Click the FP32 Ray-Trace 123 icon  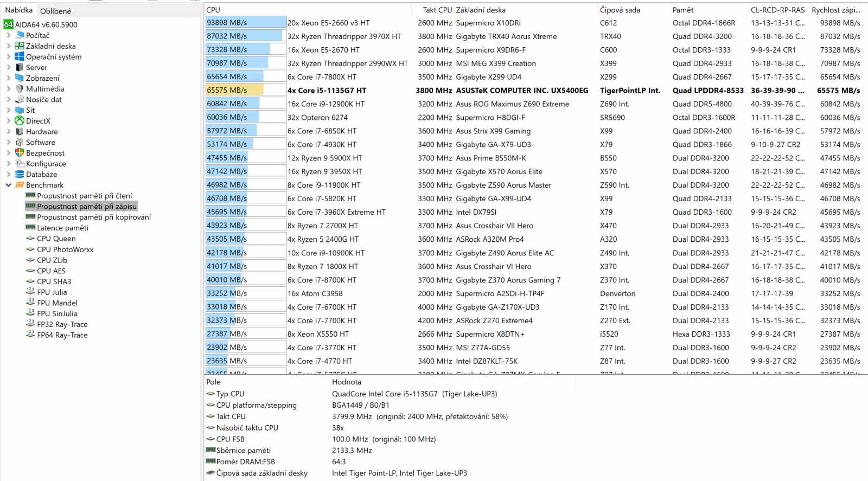[30, 324]
